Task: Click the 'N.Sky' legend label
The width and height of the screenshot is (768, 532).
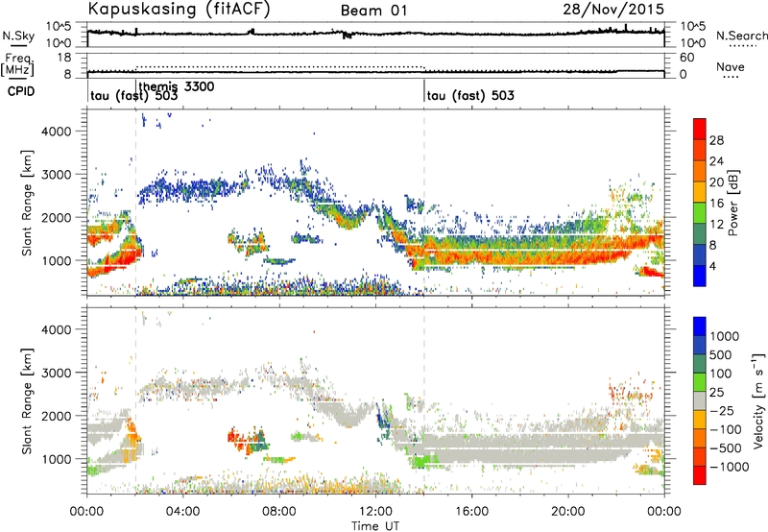Action: pos(18,36)
